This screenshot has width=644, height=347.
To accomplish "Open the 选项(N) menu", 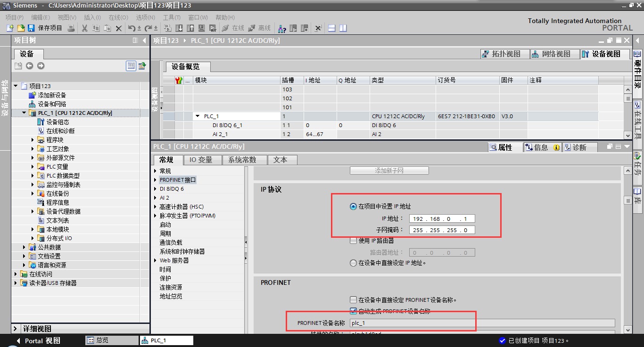I will (146, 17).
